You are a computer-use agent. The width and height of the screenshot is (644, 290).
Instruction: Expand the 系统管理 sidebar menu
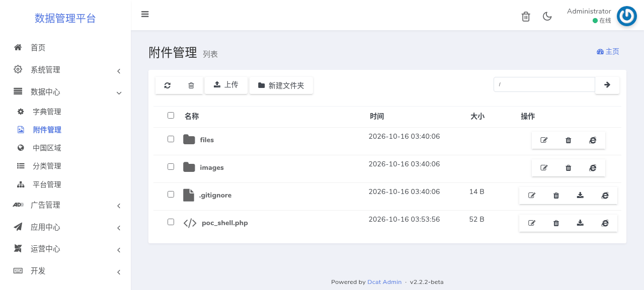[65, 70]
